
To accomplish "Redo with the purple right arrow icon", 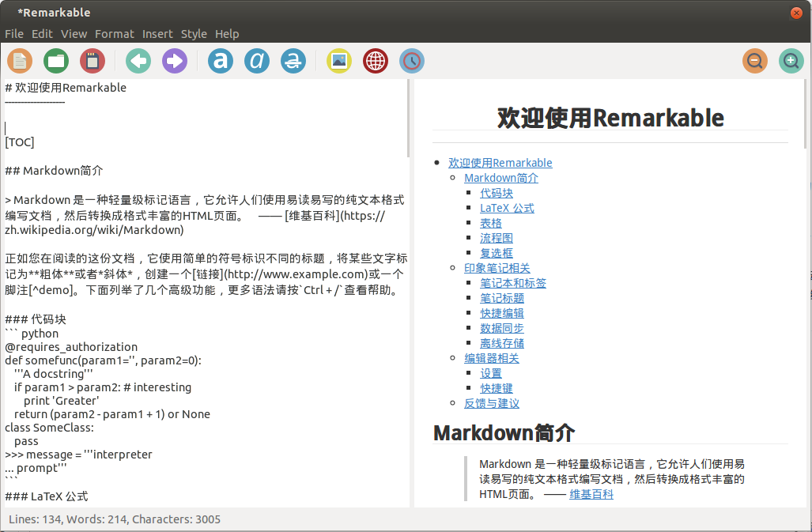I will 175,61.
